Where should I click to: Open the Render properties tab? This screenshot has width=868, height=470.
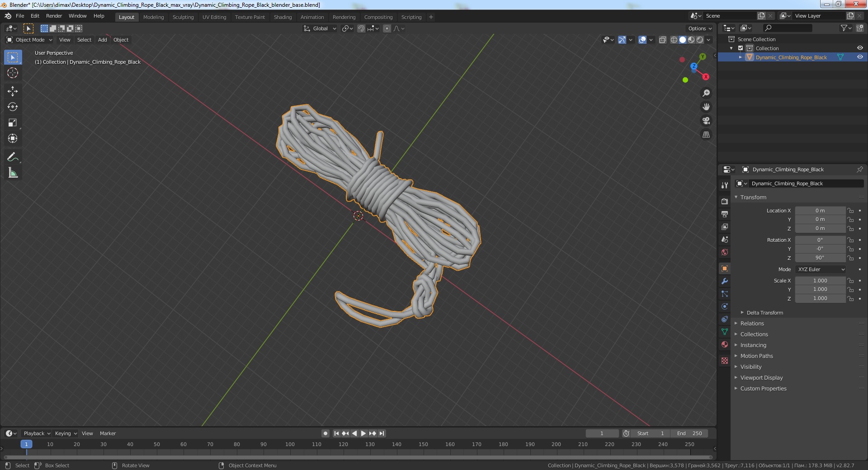725,201
